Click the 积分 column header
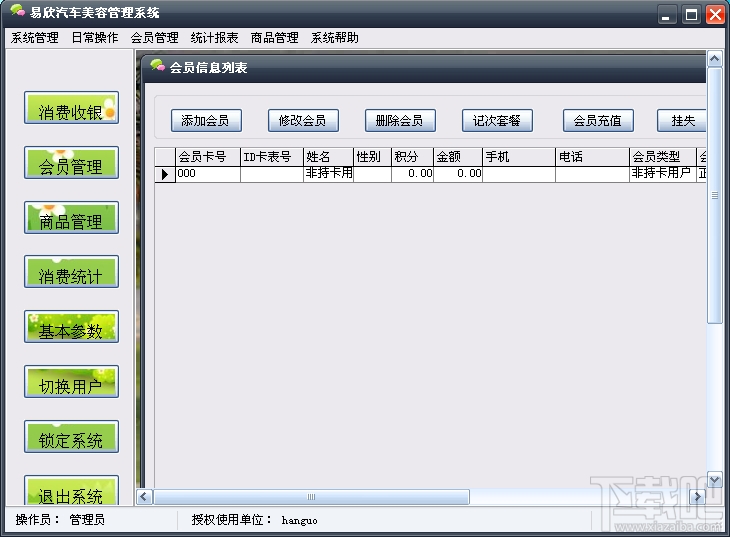Viewport: 730px width, 537px height. pos(412,157)
